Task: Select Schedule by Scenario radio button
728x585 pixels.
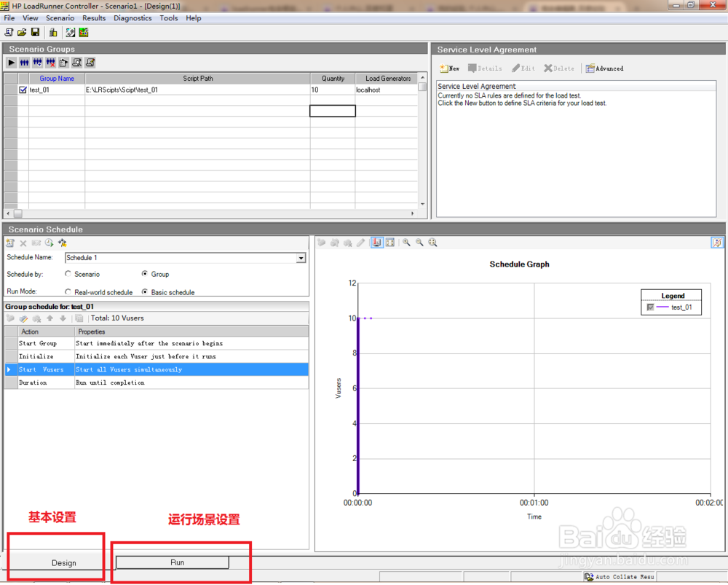Action: pyautogui.click(x=68, y=274)
